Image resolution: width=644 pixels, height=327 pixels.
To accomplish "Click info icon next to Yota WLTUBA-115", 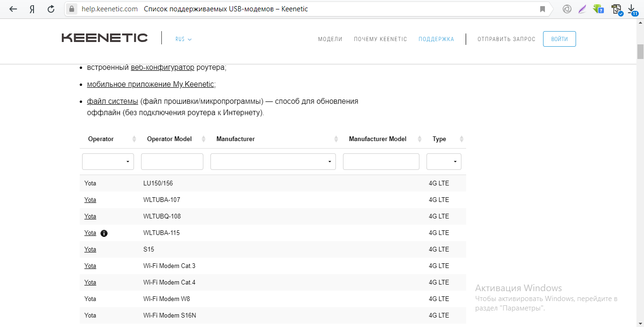I will 104,233.
